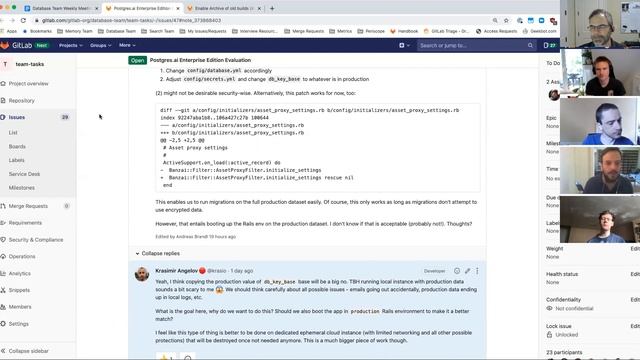Open Repository in sidebar

pyautogui.click(x=21, y=100)
